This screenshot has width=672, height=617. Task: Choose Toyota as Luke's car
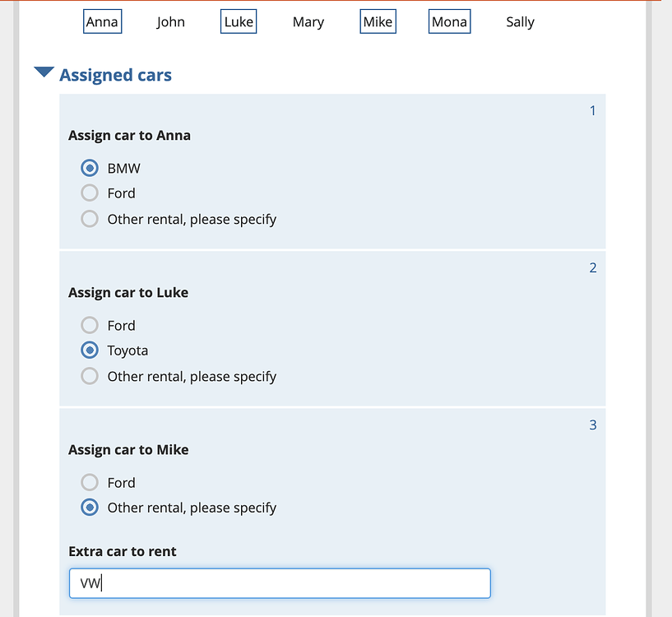click(89, 350)
